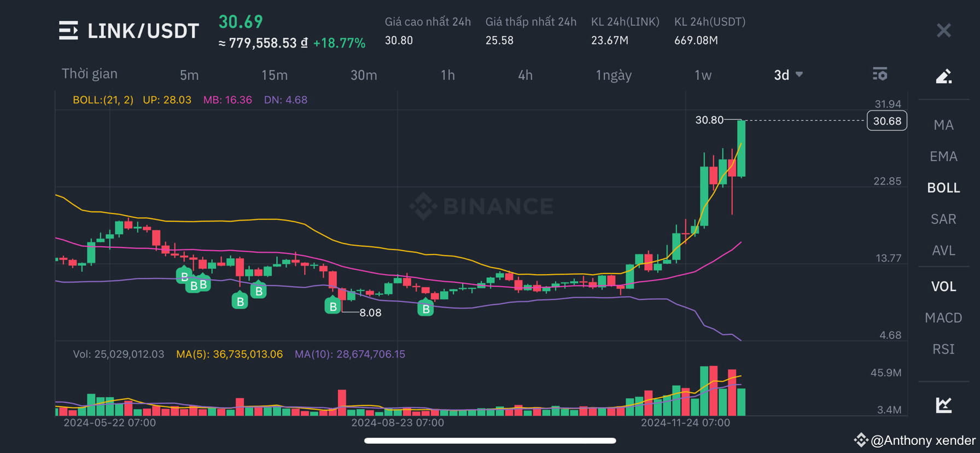Choose the 1ngày timeframe
The height and width of the screenshot is (453, 980).
(614, 75)
